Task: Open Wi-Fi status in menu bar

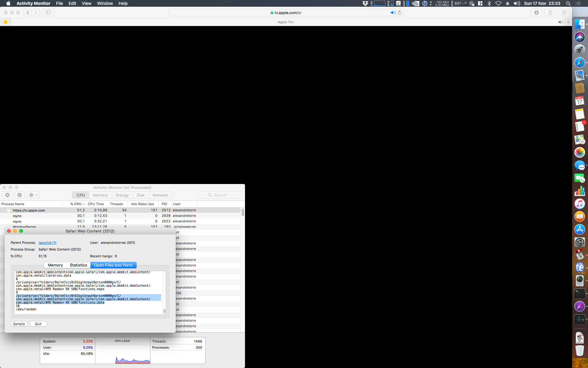Action: pyautogui.click(x=498, y=3)
